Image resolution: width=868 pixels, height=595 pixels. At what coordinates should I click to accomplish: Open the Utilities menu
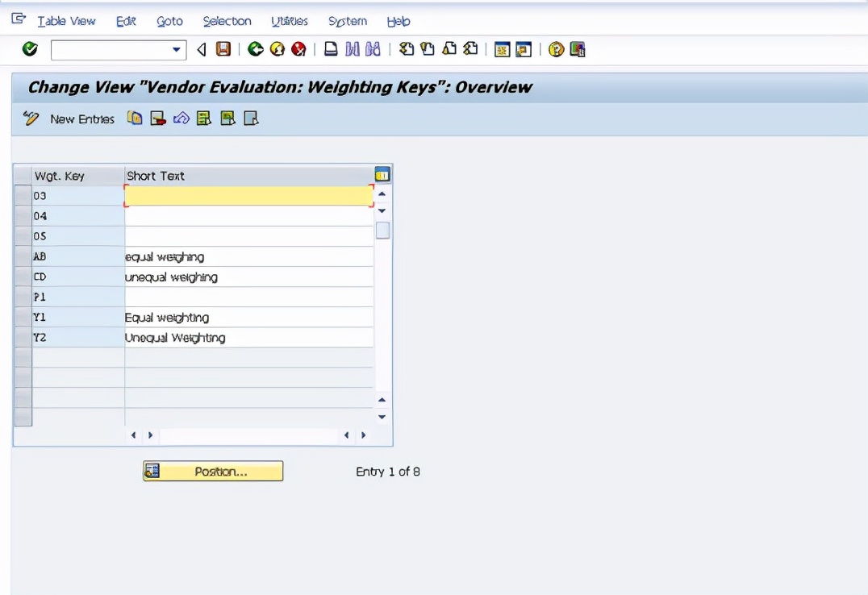[x=289, y=21]
